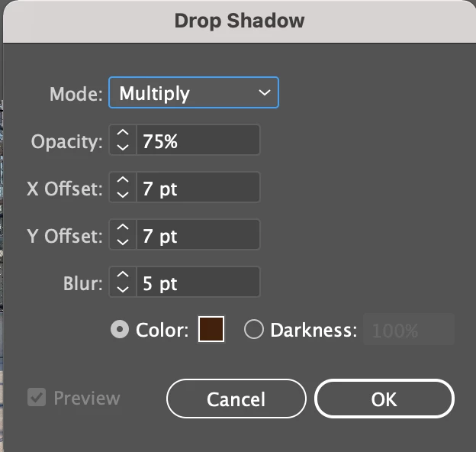Select the Darkness radio button
476x452 pixels.
click(254, 329)
